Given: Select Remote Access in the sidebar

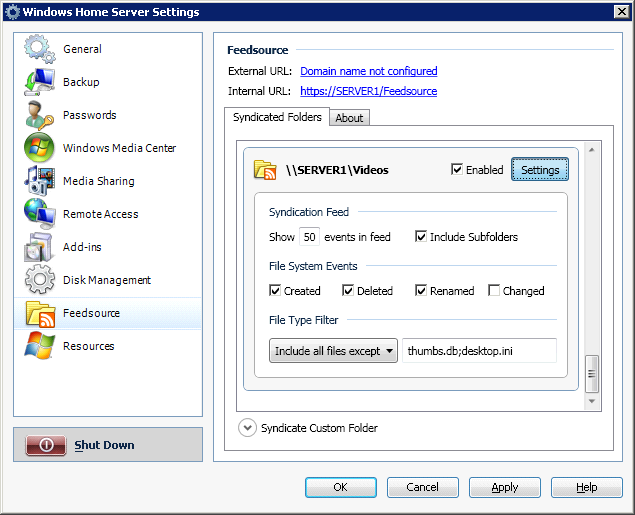Looking at the screenshot, I should [100, 214].
